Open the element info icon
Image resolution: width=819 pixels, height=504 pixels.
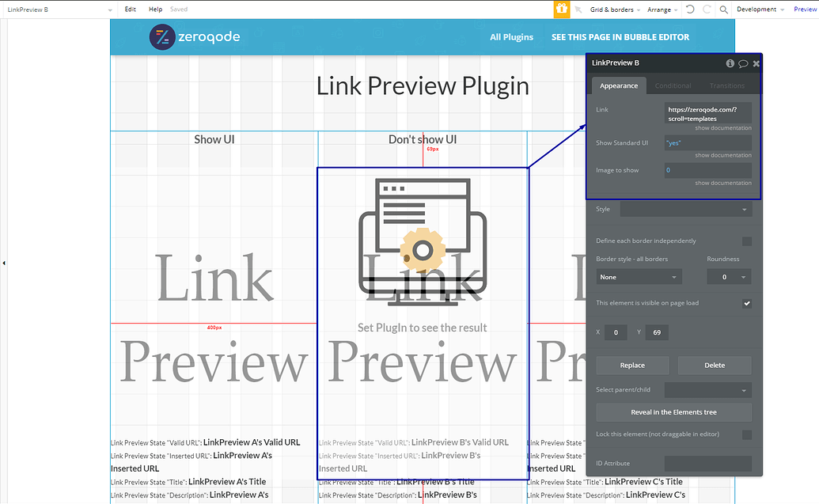click(730, 63)
